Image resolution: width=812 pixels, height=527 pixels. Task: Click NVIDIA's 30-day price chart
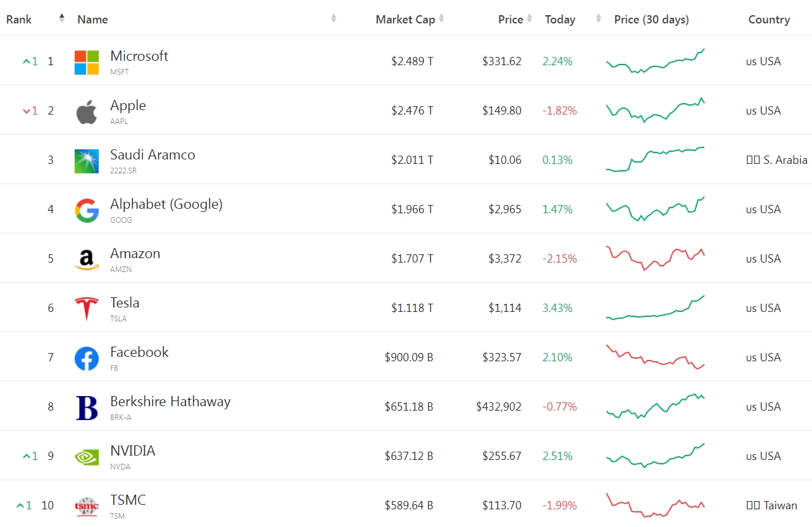pyautogui.click(x=656, y=456)
